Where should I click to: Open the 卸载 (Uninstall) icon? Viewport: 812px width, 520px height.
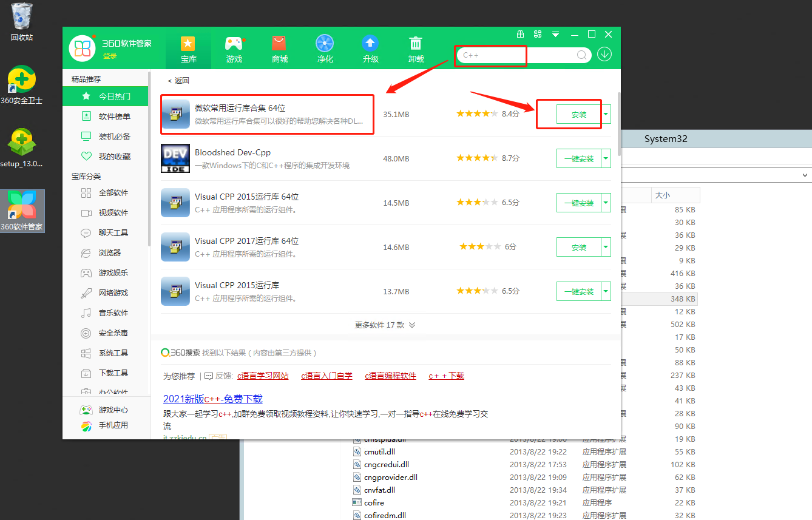[416, 49]
